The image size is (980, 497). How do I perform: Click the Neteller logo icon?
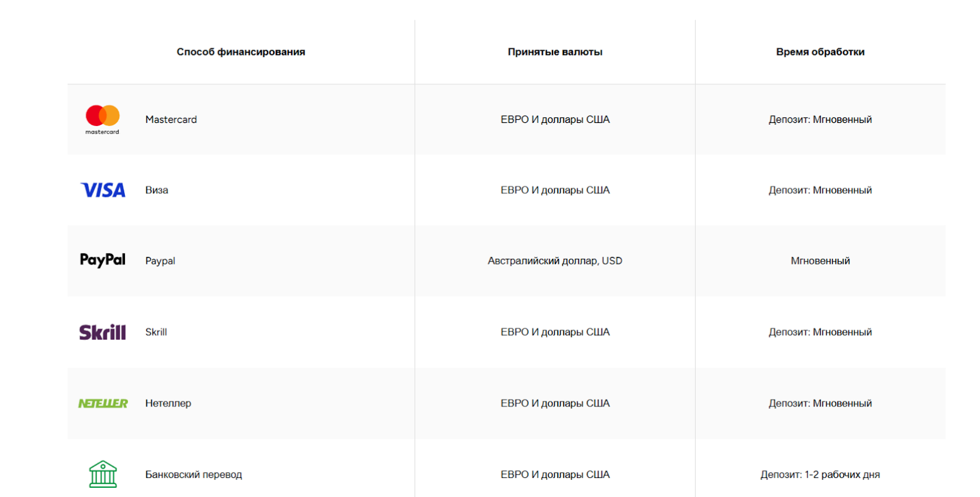tap(103, 403)
